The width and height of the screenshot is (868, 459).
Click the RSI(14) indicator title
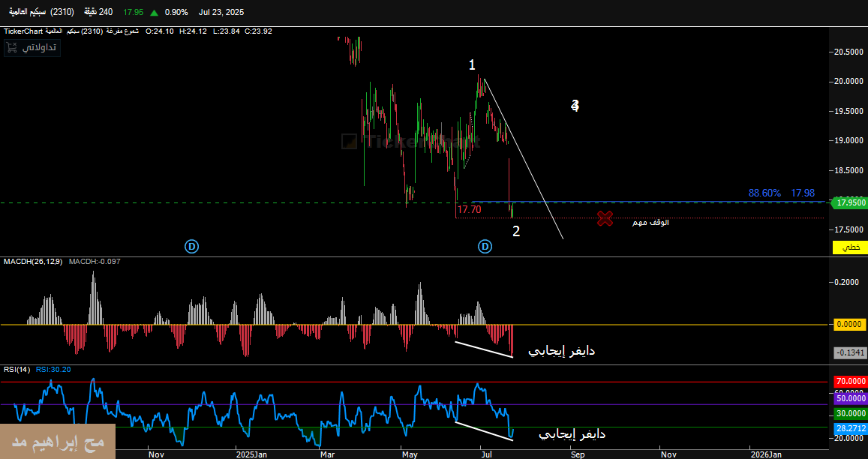(x=17, y=369)
